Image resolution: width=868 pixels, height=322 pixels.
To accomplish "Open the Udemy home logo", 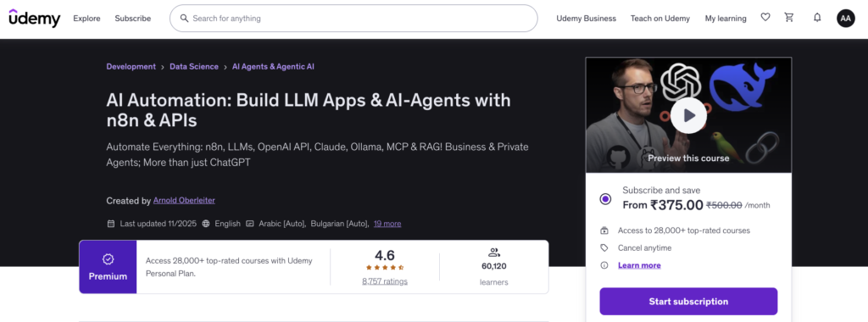I will click(34, 19).
